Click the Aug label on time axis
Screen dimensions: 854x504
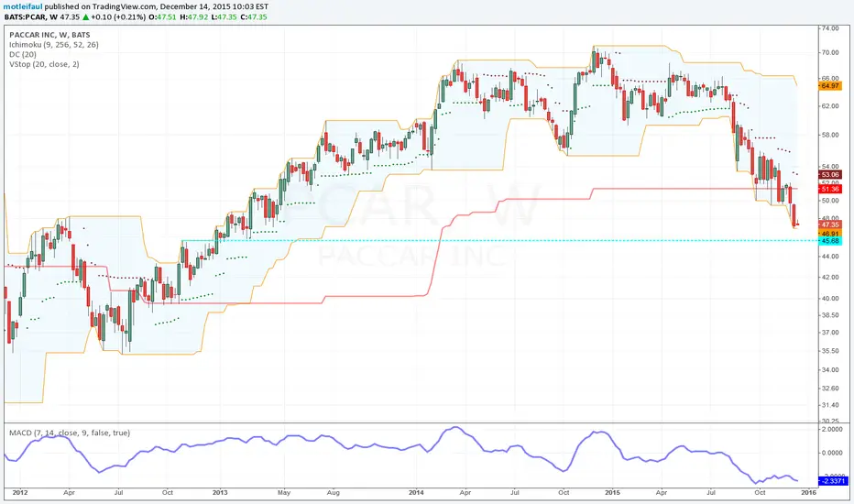click(x=334, y=493)
